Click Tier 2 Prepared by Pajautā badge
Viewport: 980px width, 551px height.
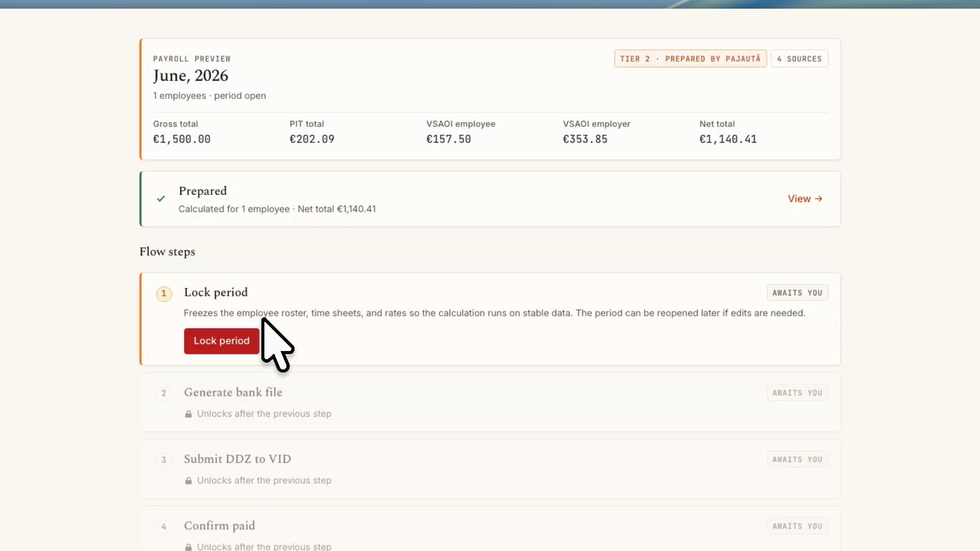pos(690,59)
